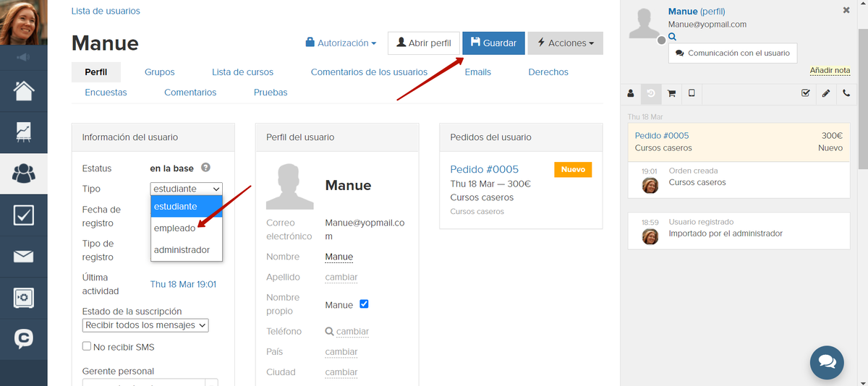Click cambiar link for Apellido
The width and height of the screenshot is (868, 386).
pyautogui.click(x=341, y=278)
